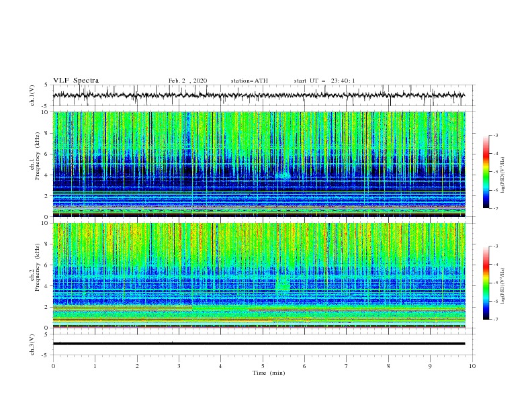Click the "ch.1 Frequency (kHz)" axis label
Image resolution: width=532 pixels, height=411 pixels.
[x=35, y=156]
